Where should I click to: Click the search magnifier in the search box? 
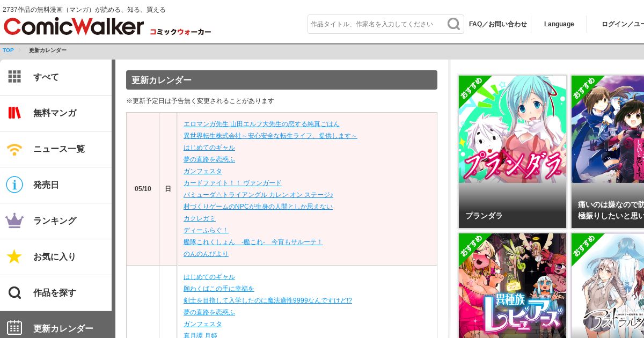[454, 24]
